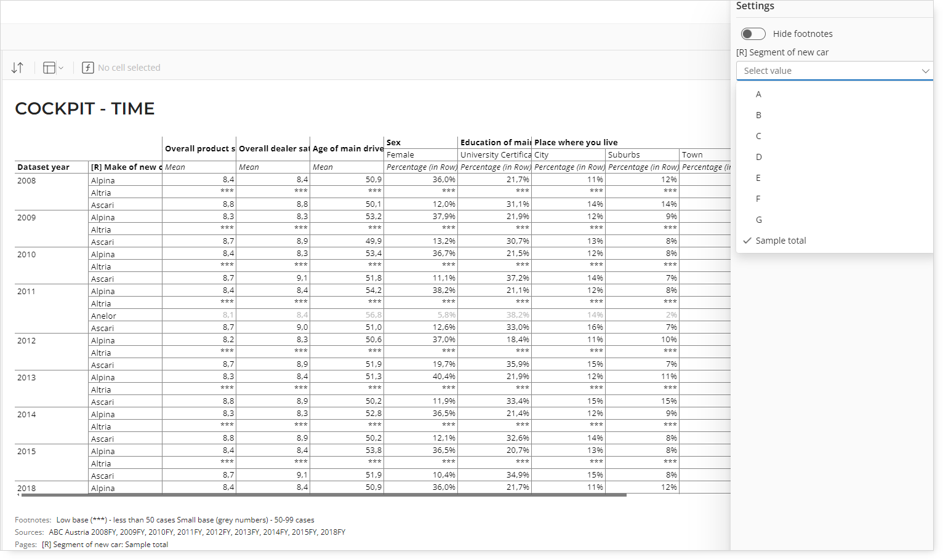This screenshot has height=560, width=943.
Task: Click the 8,2 product value for 2012 Alpina
Action: pyautogui.click(x=228, y=340)
